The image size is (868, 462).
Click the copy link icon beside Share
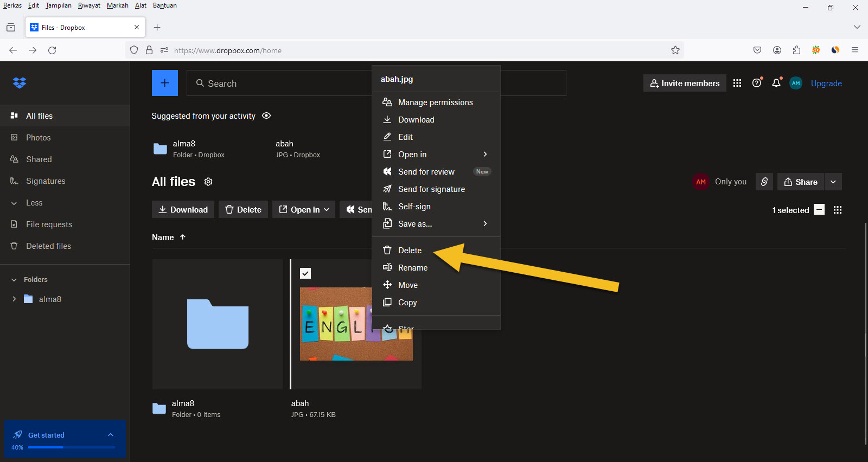click(764, 182)
